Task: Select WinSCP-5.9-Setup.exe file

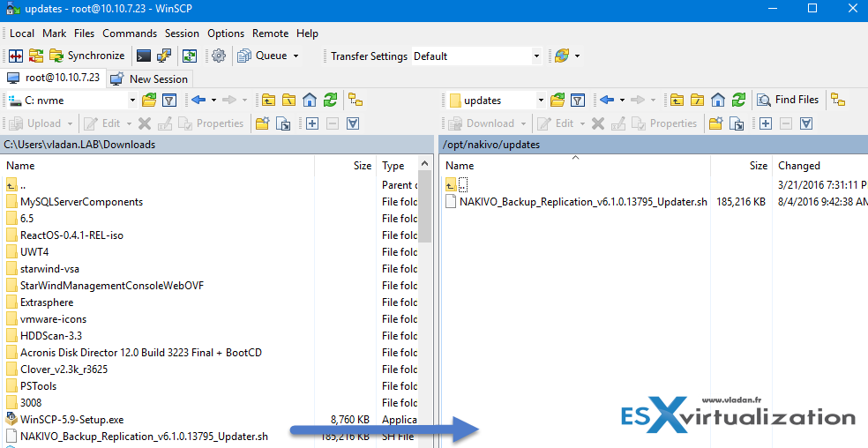Action: tap(72, 419)
